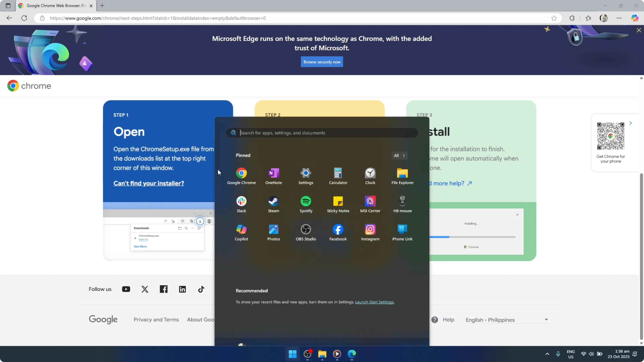Open the Clock app
The image size is (644, 362).
click(370, 176)
